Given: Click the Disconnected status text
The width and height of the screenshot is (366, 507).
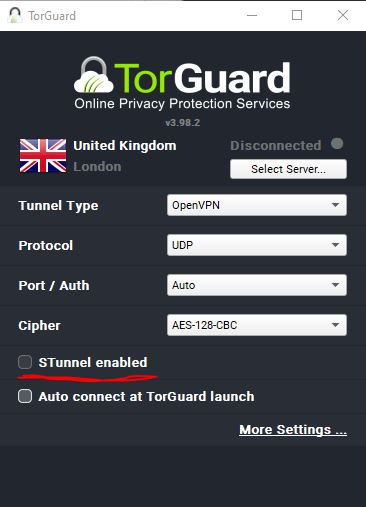Looking at the screenshot, I should 276,145.
